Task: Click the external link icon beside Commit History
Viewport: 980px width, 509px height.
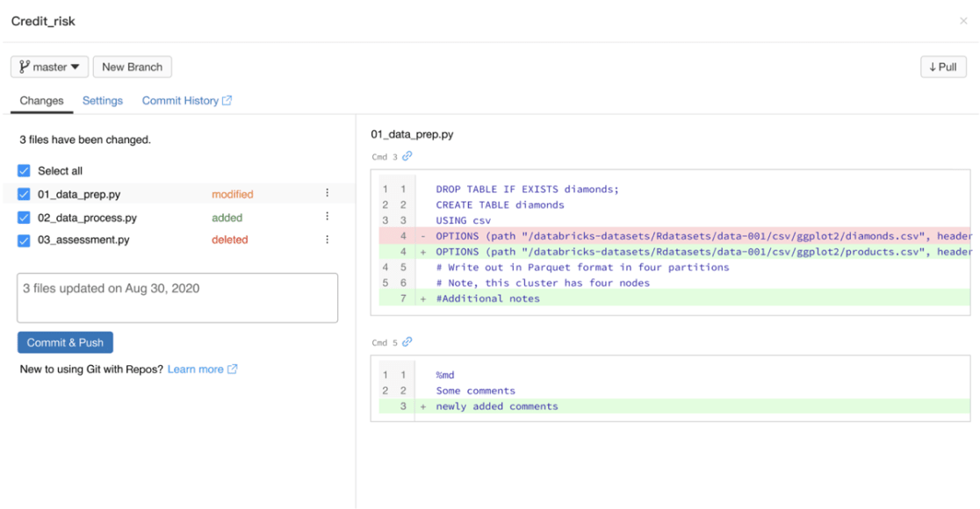Action: pos(227,100)
